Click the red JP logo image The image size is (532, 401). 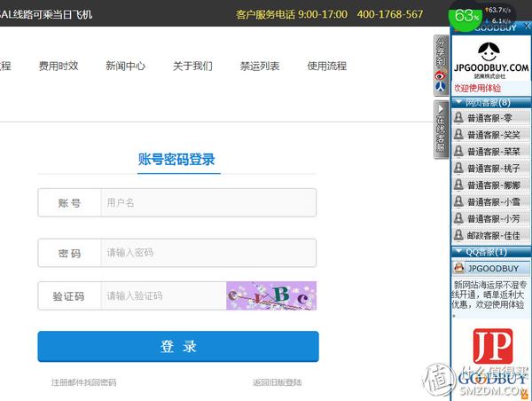(493, 346)
